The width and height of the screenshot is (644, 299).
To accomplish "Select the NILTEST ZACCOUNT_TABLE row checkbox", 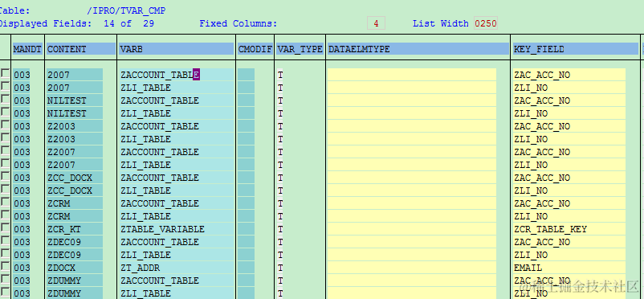I will 5,99.
